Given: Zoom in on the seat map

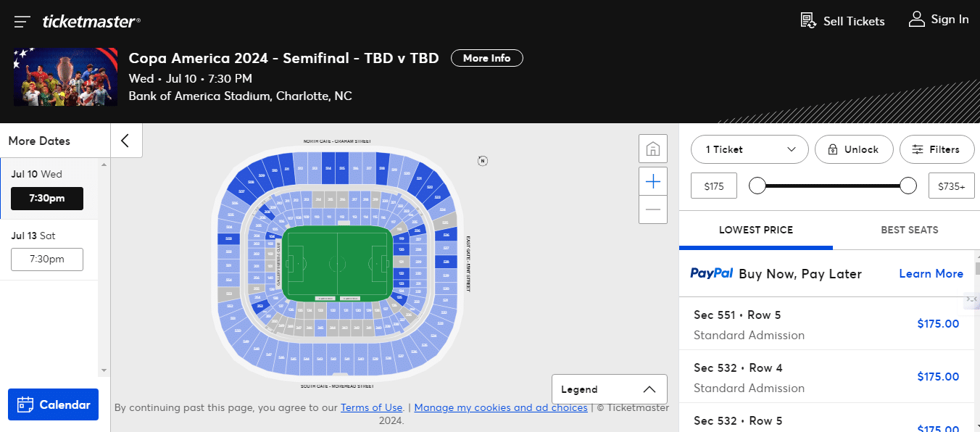Looking at the screenshot, I should pos(652,181).
